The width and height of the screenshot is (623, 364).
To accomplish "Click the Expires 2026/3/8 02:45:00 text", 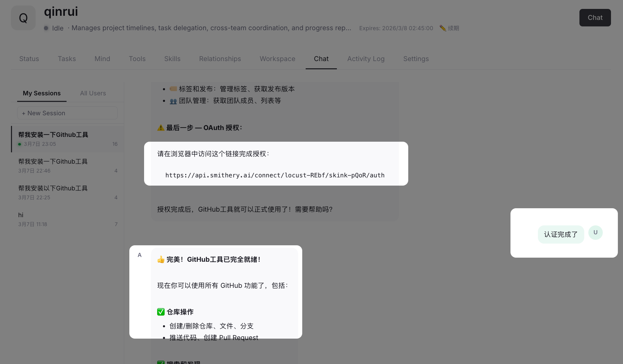I will pos(396,28).
